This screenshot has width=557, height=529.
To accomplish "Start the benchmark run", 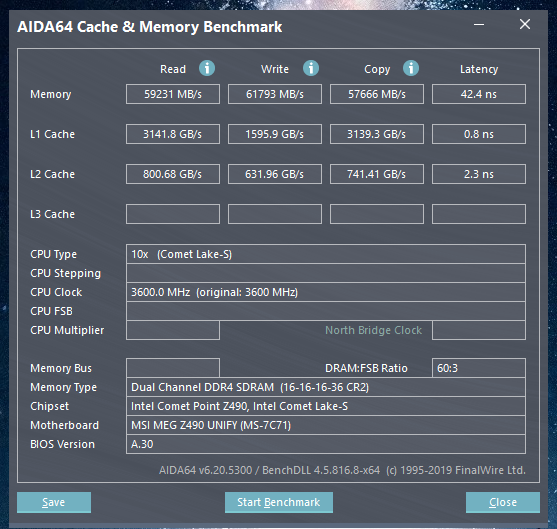I will coord(279,502).
